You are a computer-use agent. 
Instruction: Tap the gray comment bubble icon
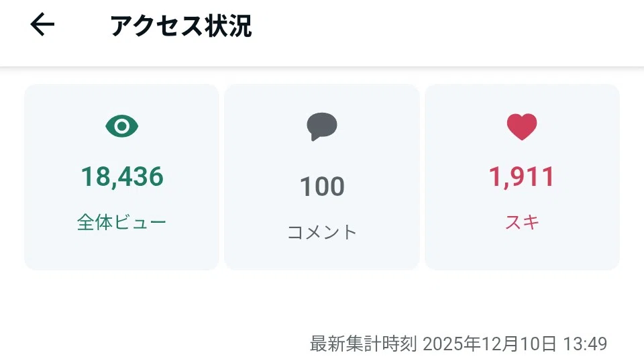pyautogui.click(x=322, y=127)
